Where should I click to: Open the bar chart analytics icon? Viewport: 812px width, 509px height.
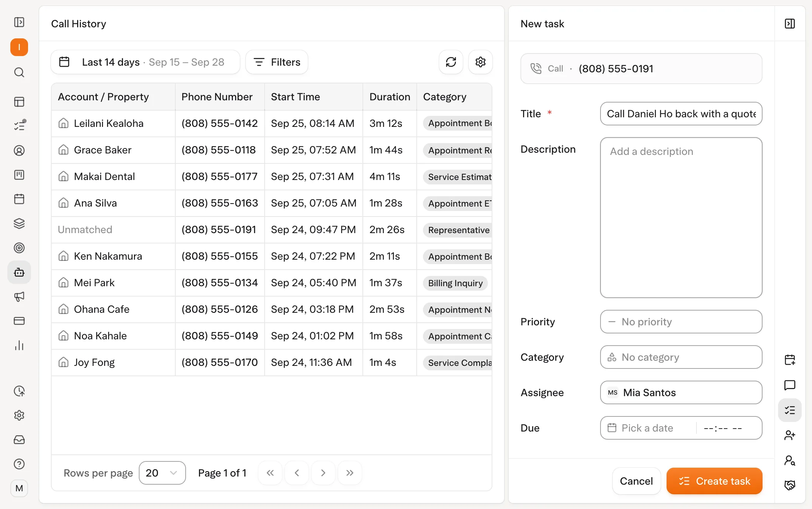point(19,345)
